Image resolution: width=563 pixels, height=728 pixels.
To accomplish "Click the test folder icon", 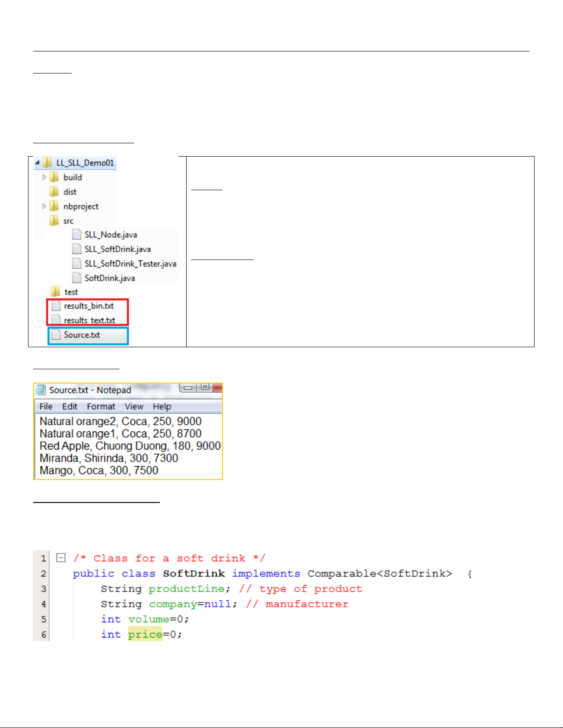I will coord(56,292).
